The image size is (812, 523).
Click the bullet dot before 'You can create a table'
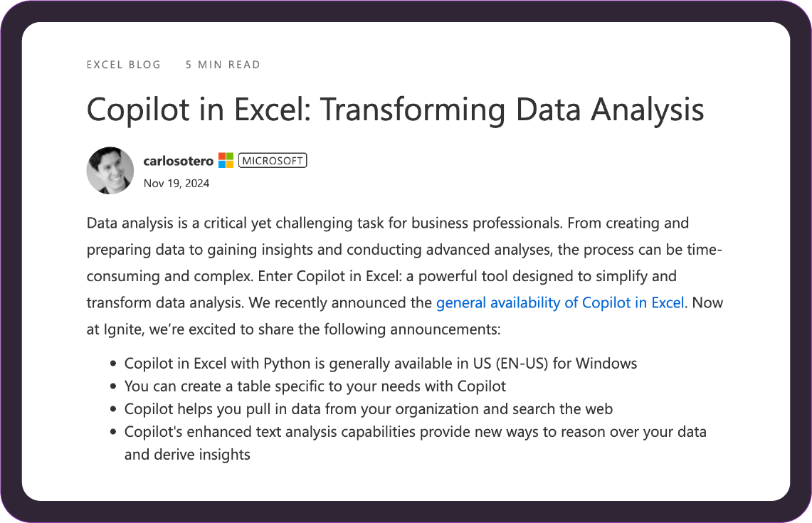click(x=113, y=387)
